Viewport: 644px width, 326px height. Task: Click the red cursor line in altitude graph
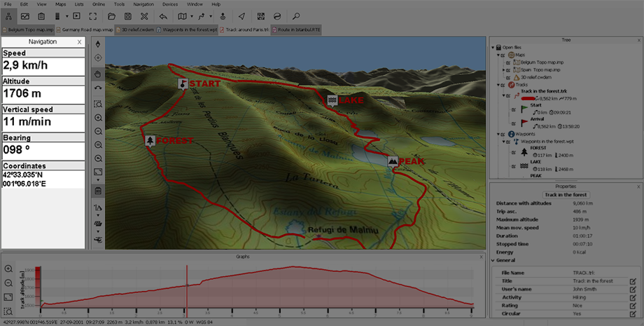186,287
